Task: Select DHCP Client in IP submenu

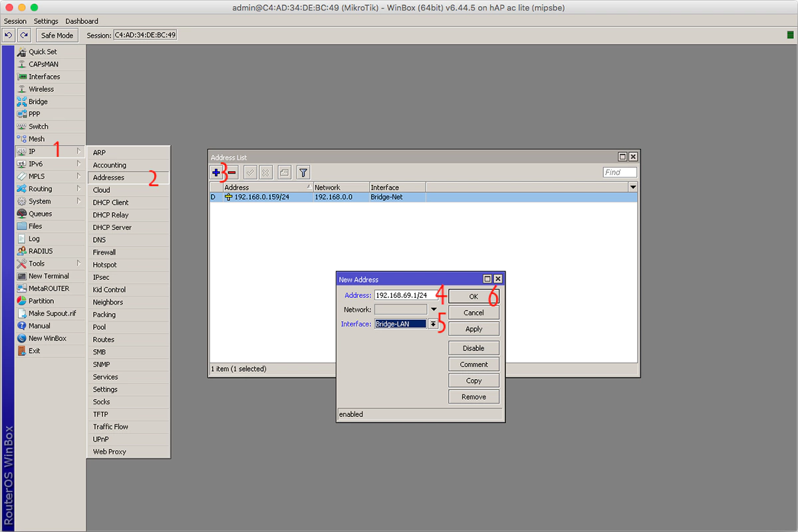Action: pyautogui.click(x=128, y=202)
